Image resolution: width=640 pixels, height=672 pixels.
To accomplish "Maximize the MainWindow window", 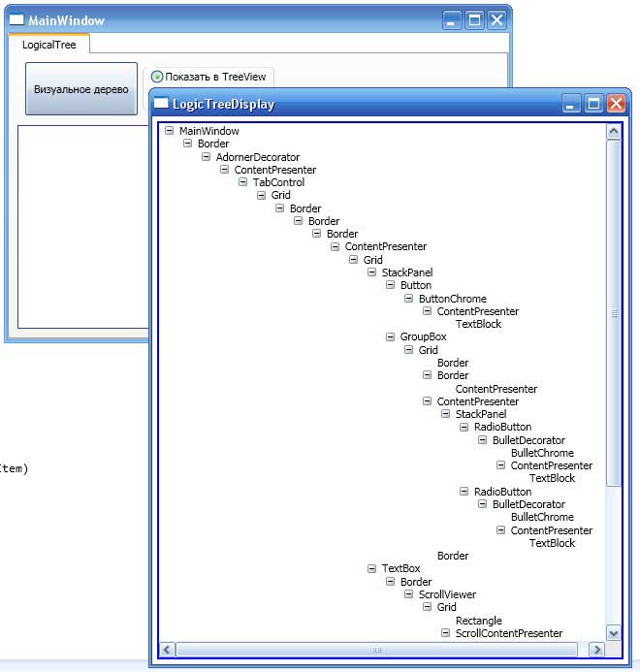I will point(474,20).
